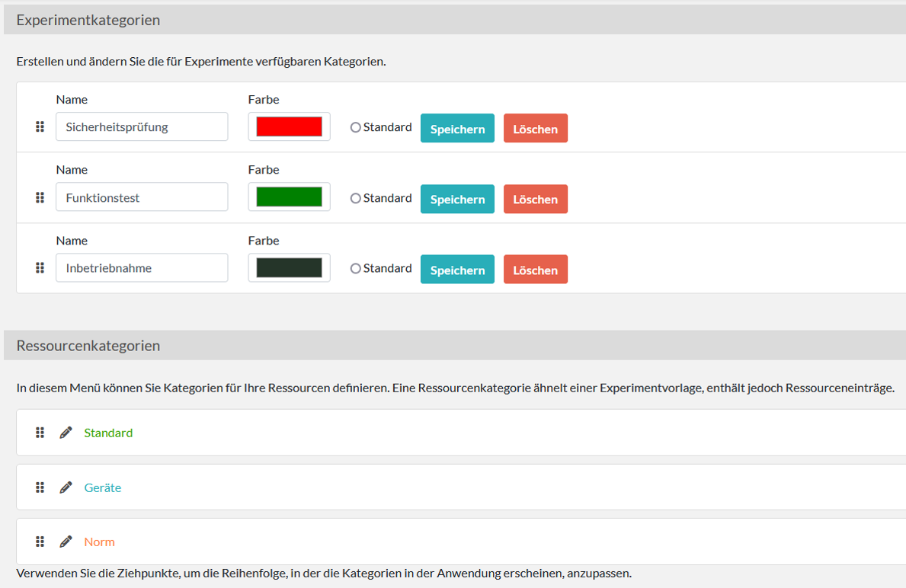Save the Inbetriebnahme category
Screen dimensions: 906x588
[457, 270]
